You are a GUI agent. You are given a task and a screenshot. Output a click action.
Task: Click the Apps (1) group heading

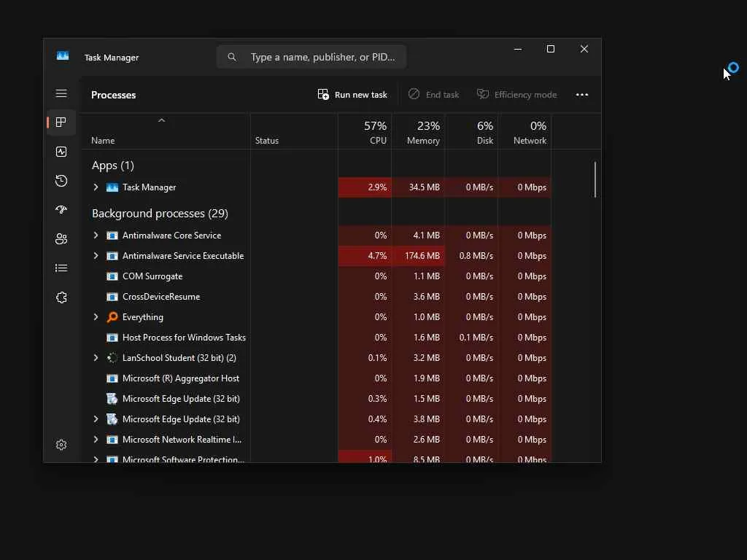point(113,166)
